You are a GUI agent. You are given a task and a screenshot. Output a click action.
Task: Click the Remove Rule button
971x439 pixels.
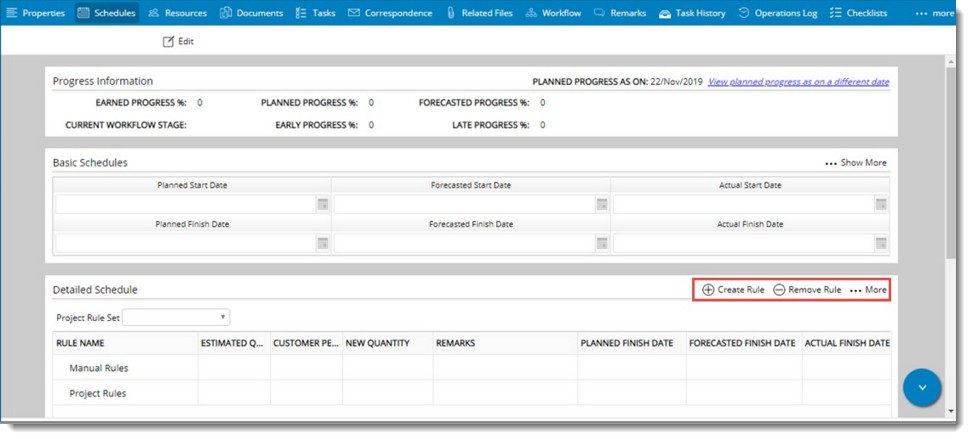(807, 290)
